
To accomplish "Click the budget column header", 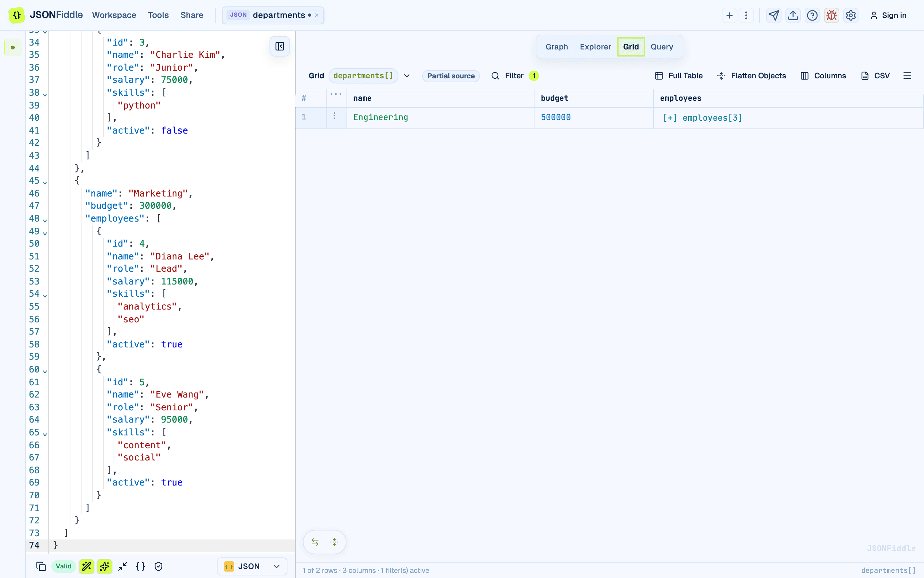I will point(594,98).
